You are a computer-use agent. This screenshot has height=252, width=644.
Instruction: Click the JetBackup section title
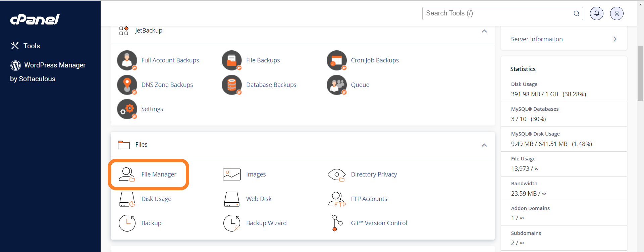click(149, 31)
